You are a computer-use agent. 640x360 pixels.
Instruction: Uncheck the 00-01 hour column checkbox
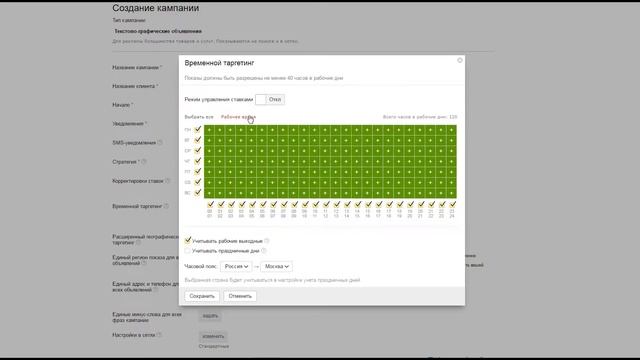pyautogui.click(x=210, y=204)
